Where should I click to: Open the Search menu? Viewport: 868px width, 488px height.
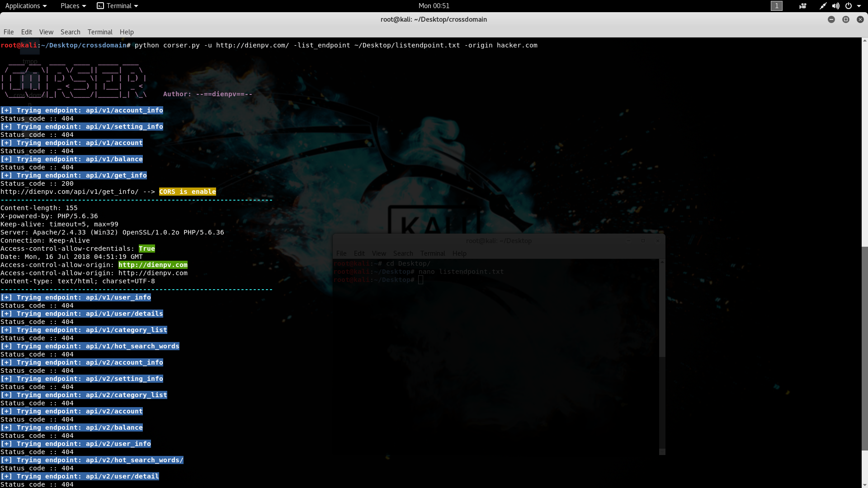coord(70,32)
